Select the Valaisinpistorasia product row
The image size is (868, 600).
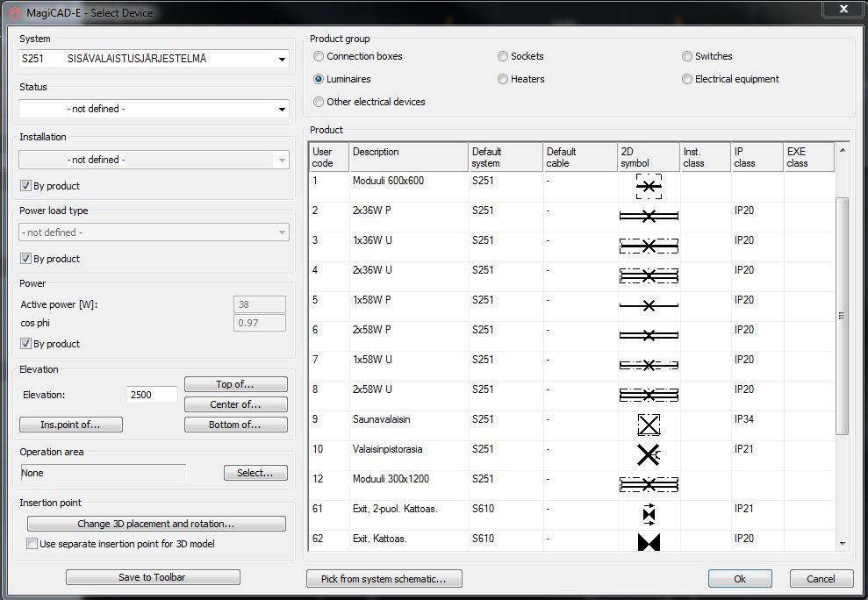point(572,455)
